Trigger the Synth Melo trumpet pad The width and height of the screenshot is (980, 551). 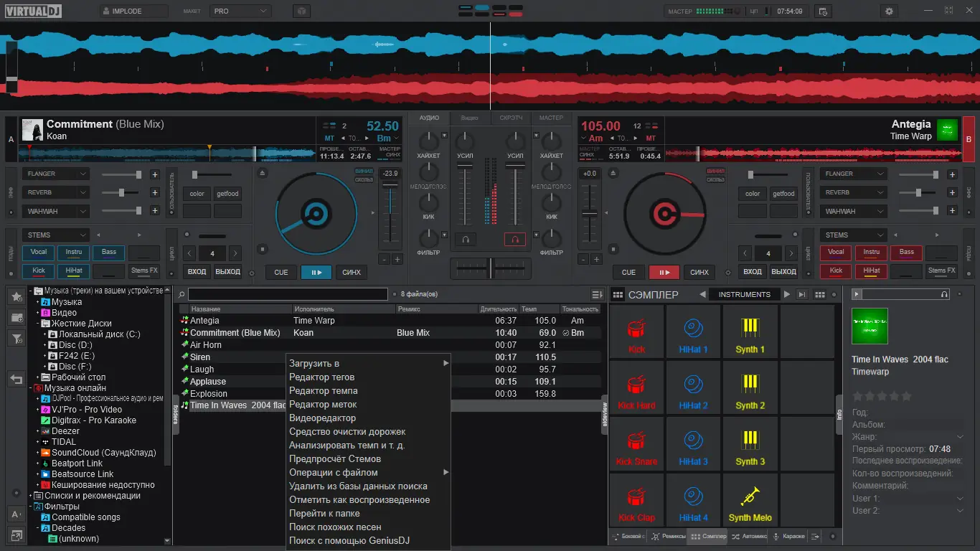[x=750, y=500]
